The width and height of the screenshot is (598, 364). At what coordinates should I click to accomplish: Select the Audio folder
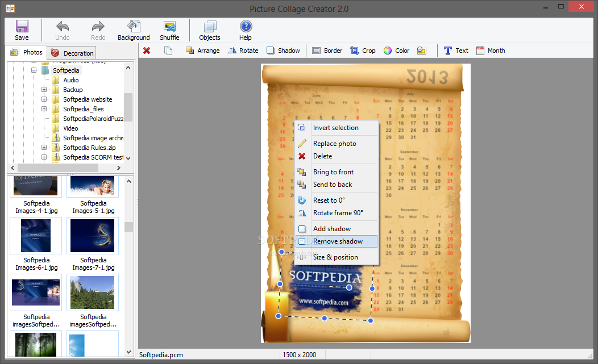click(x=71, y=80)
